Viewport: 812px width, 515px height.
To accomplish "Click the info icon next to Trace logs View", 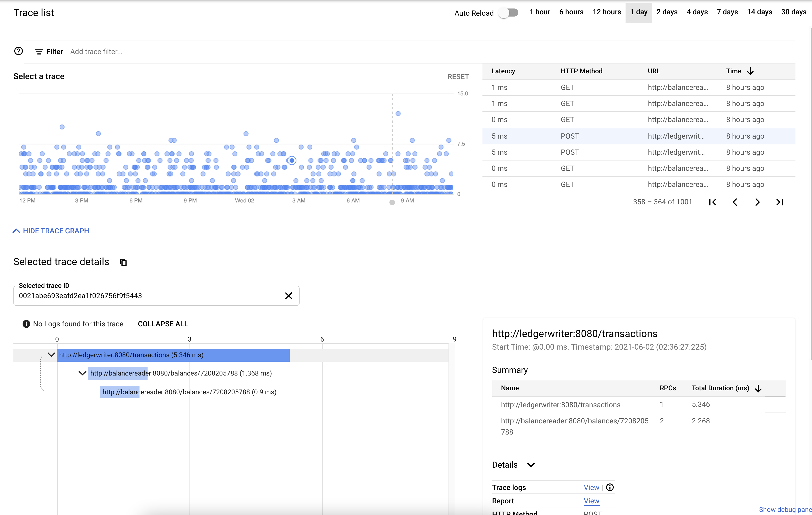I will coord(610,487).
